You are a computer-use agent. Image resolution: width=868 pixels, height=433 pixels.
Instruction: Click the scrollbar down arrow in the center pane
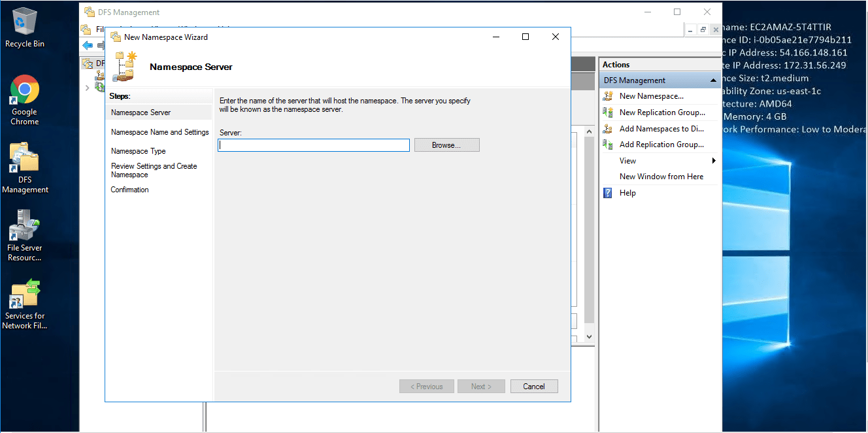(x=589, y=336)
